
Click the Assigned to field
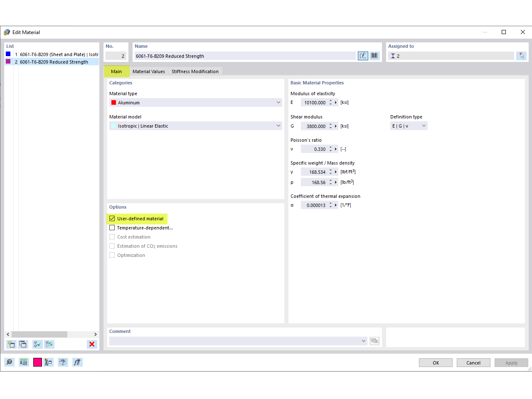451,56
